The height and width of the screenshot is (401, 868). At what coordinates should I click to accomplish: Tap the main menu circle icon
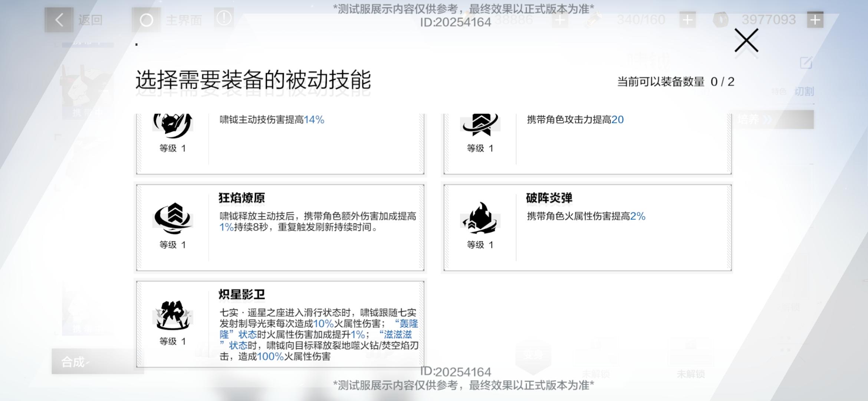coord(146,20)
